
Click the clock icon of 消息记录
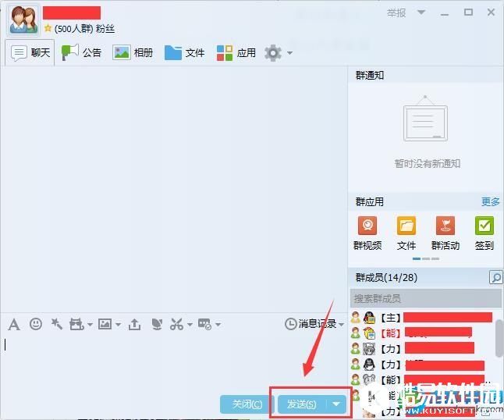290,324
